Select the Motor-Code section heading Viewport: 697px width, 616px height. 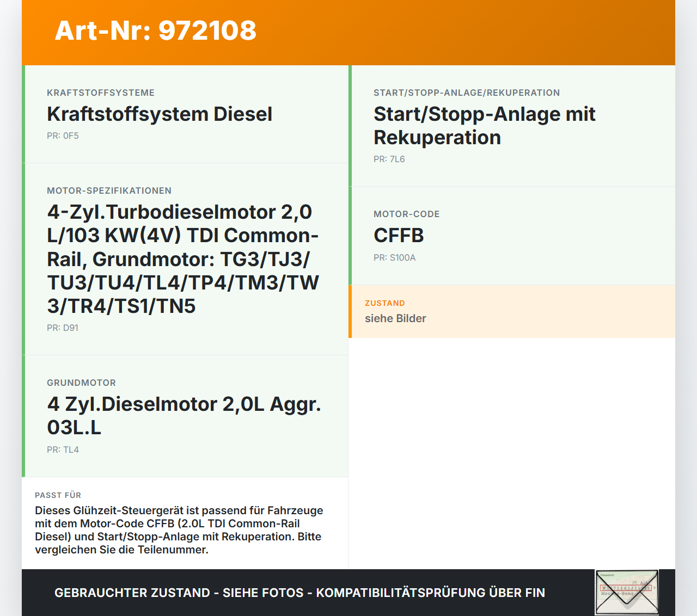pyautogui.click(x=407, y=214)
